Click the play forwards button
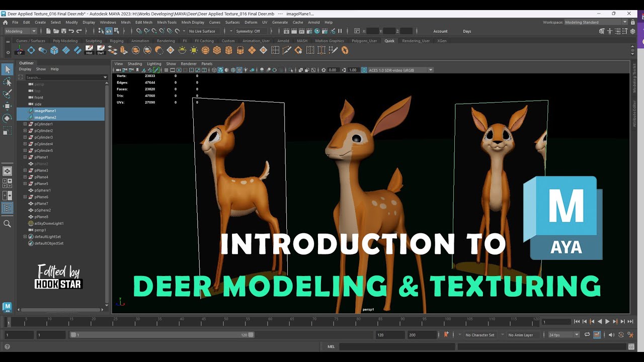 tap(607, 321)
